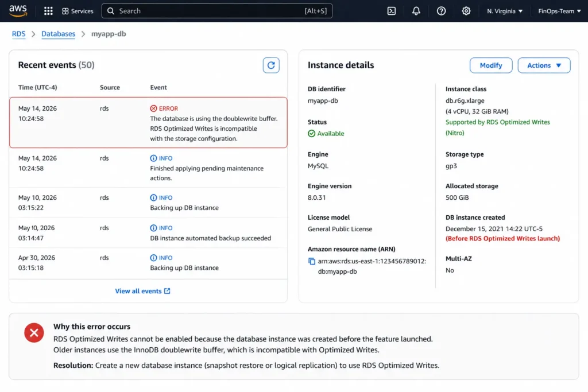Click the Why this error occurs heading
588x392 pixels.
tap(92, 327)
